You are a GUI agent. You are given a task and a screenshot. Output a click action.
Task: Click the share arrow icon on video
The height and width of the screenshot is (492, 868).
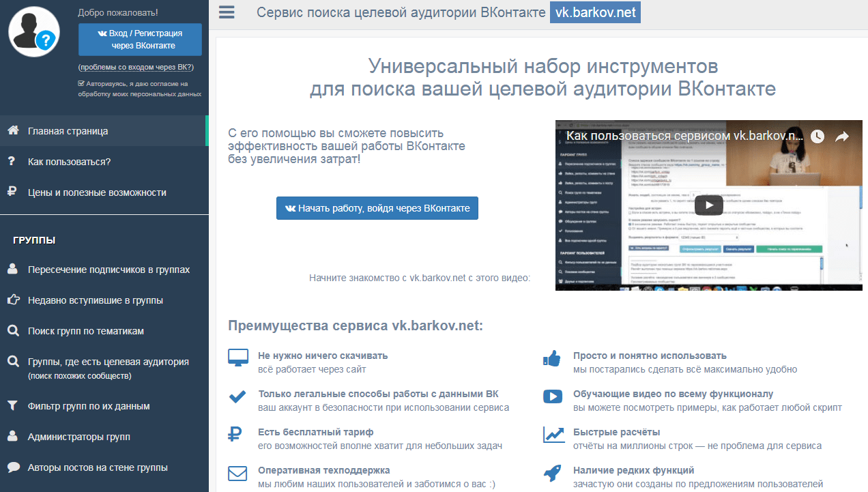click(x=842, y=136)
